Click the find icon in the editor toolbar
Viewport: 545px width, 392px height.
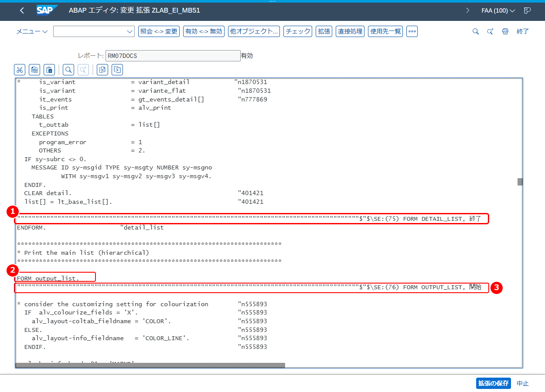point(68,69)
